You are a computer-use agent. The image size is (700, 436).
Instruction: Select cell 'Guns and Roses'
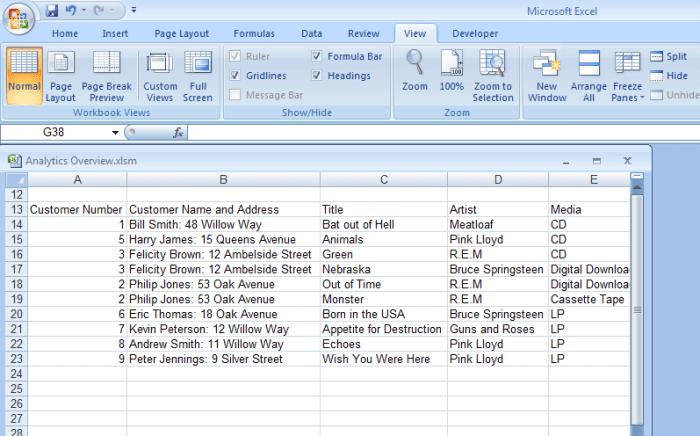tap(498, 329)
